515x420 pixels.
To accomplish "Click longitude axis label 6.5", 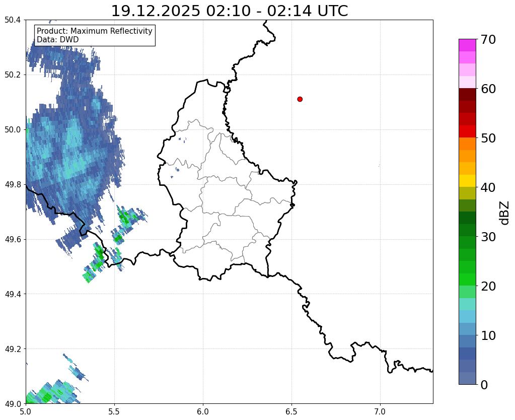I will (x=291, y=411).
